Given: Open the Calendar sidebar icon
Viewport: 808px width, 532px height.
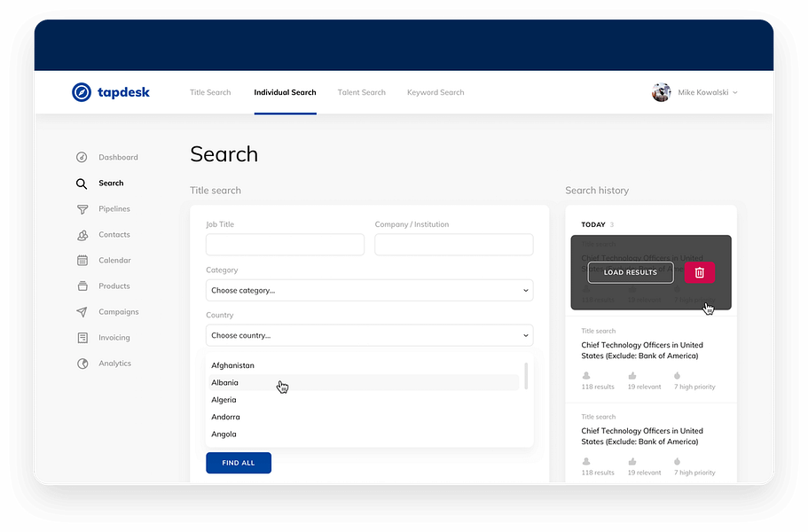Looking at the screenshot, I should tap(82, 261).
